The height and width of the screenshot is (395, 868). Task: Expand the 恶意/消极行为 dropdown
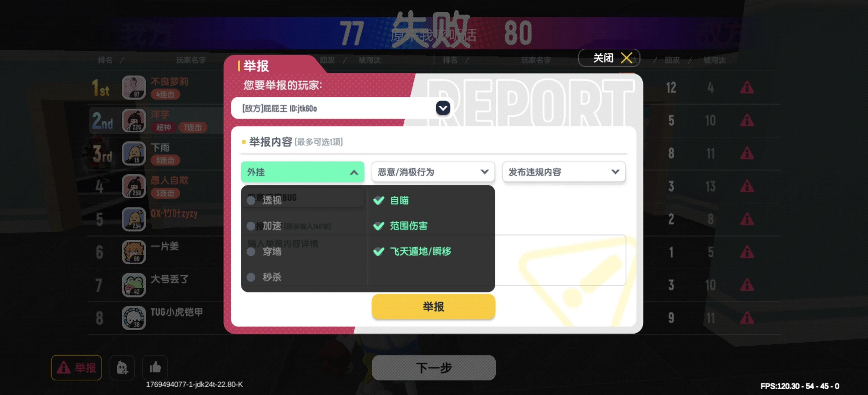(433, 172)
